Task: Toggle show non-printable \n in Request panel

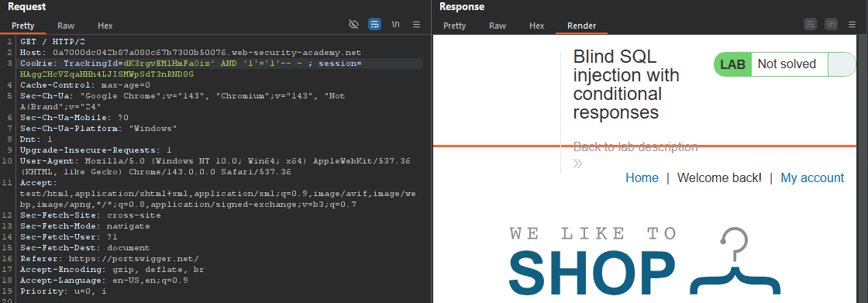Action: click(x=396, y=24)
